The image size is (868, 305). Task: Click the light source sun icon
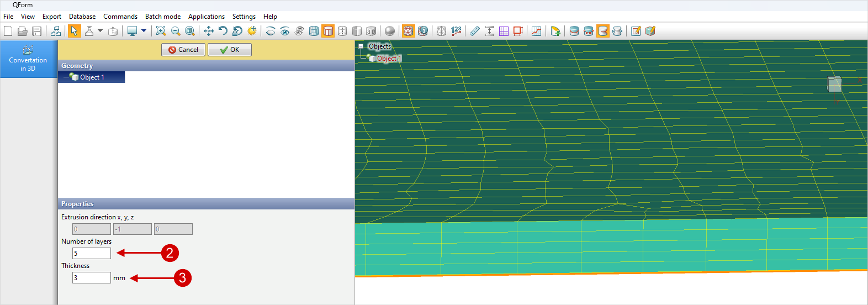point(252,31)
